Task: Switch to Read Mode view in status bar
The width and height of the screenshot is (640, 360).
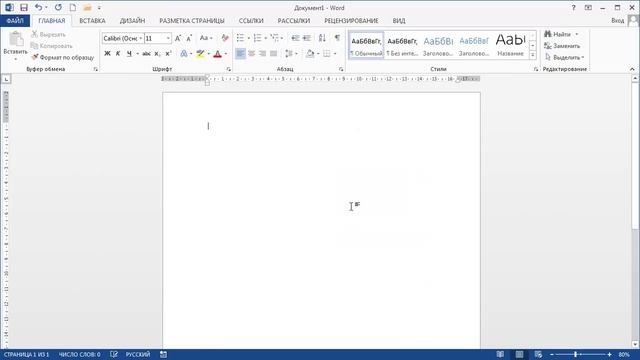Action: tap(500, 355)
